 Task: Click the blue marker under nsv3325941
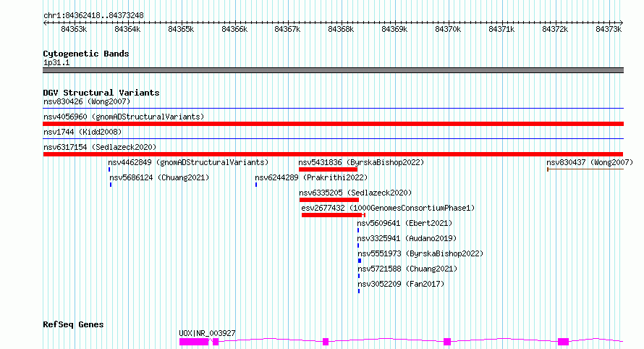(x=358, y=245)
